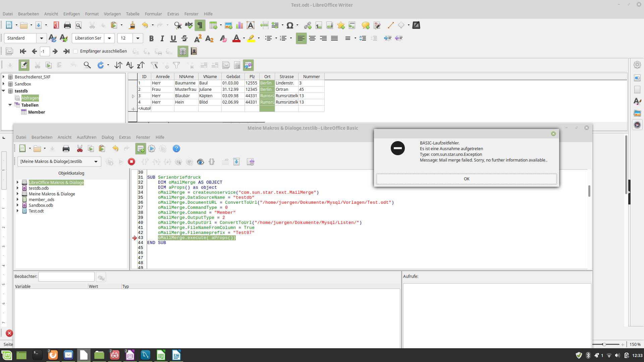The height and width of the screenshot is (362, 644).
Task: Click Last mail merge entry icon
Action: click(x=66, y=51)
